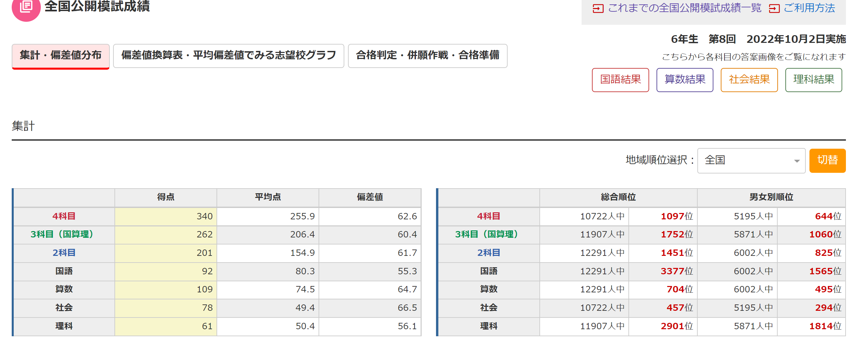This screenshot has height=357, width=868.
Task: Open the 社会結果 answer sheet view
Action: [x=749, y=80]
